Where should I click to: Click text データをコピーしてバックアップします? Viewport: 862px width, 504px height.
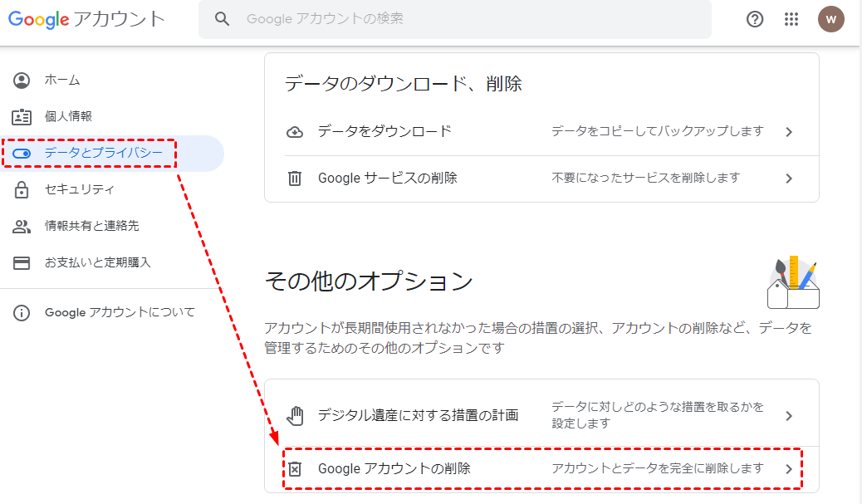tap(658, 131)
